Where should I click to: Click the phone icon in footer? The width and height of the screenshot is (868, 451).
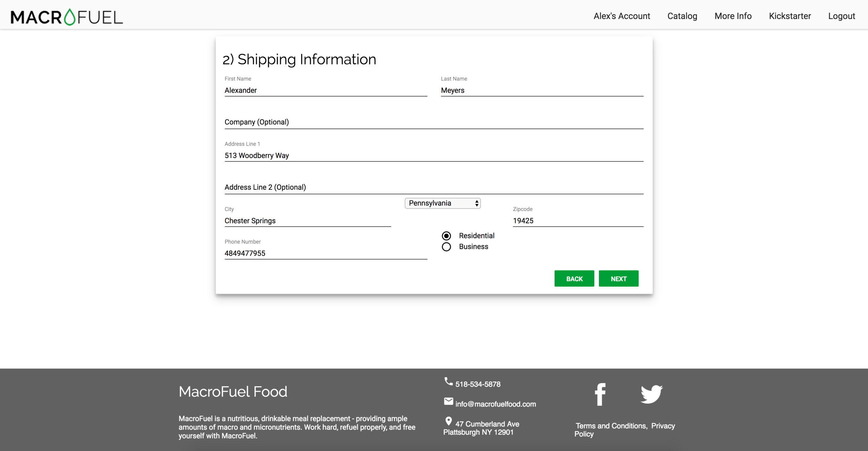click(448, 382)
